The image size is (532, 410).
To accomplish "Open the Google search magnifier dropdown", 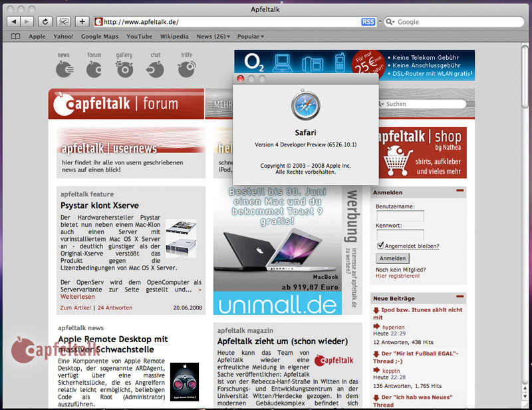I will (390, 22).
